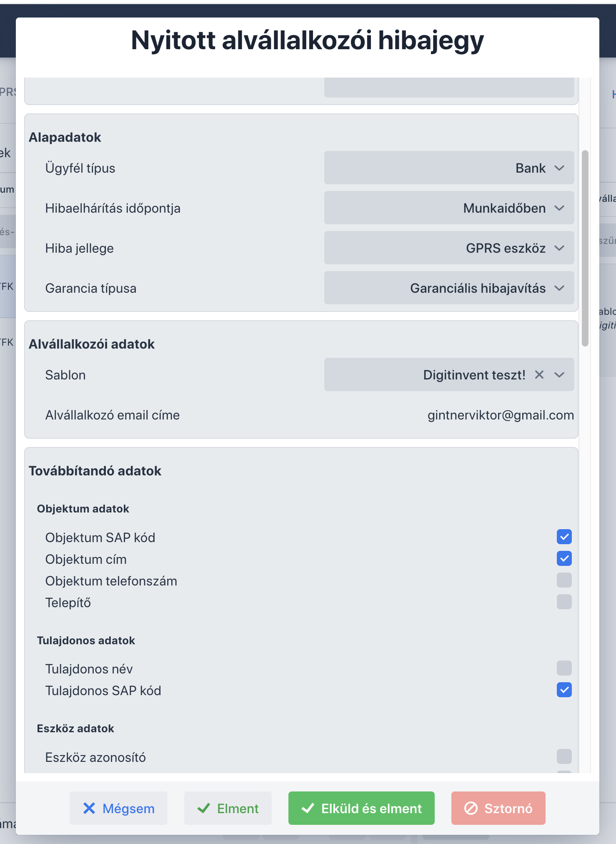Screen dimensions: 616x844
Task: Click the chevron icon beside GPRS eszköz
Action: tap(559, 248)
